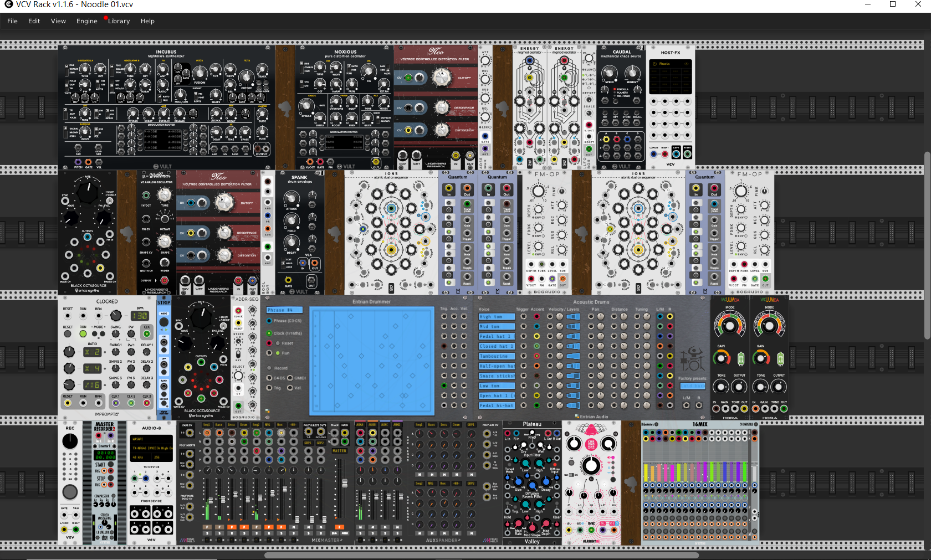931x560 pixels.
Task: Open the High tom voice dropdown
Action: coord(497,317)
